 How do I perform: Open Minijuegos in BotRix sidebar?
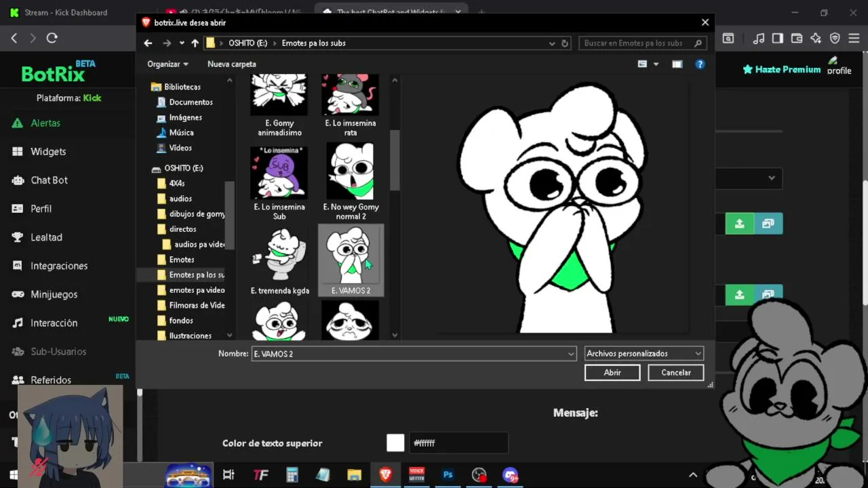click(x=54, y=293)
